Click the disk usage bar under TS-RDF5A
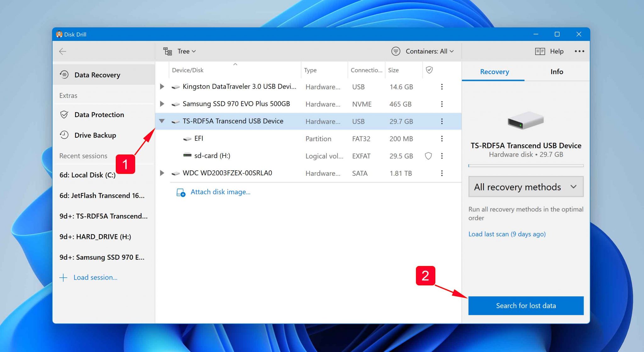 [525, 164]
